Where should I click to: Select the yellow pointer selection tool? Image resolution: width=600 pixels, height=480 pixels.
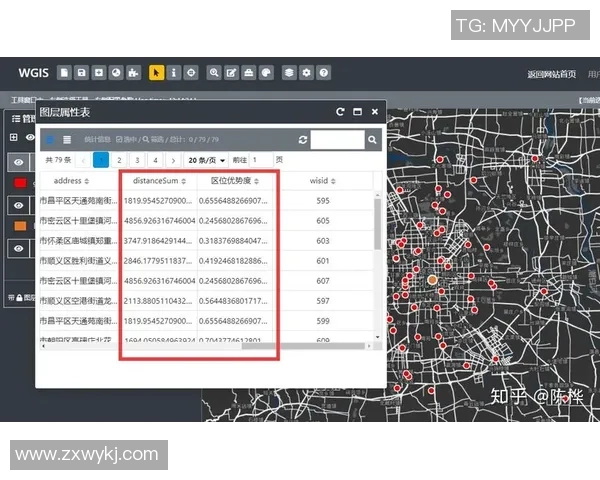(157, 73)
